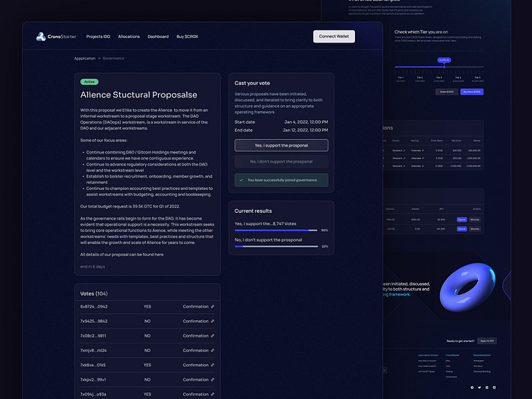Open external link icon for 7x08c2...9811 confirmation
The width and height of the screenshot is (532, 399).
point(212,336)
